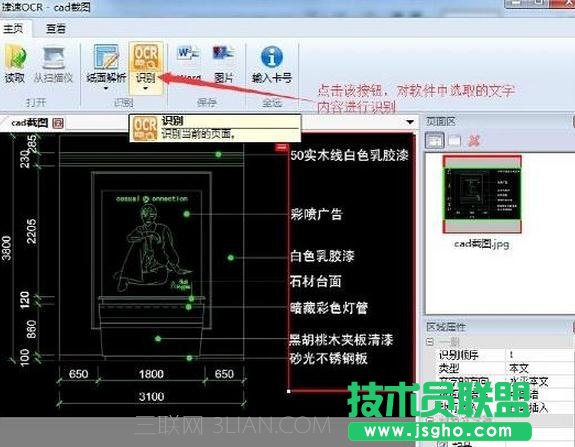Select the cad截图 document tab
Screen dimensions: 575x447
[x=29, y=123]
